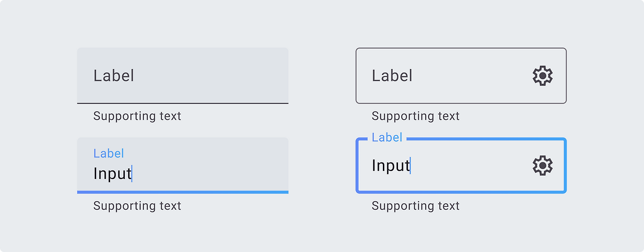
Task: Click Supporting text under the blue outlined field
Action: tap(416, 206)
